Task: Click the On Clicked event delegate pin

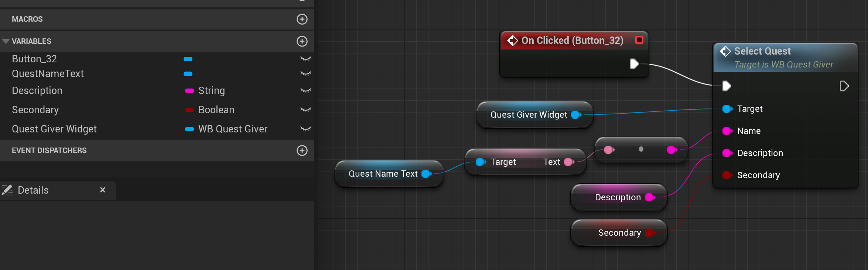Action: click(x=639, y=40)
